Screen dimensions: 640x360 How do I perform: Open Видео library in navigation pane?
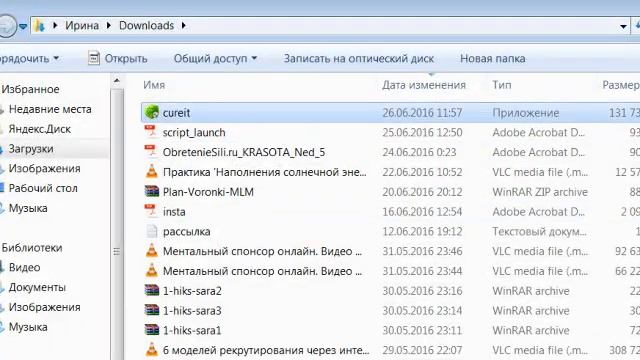click(x=24, y=267)
